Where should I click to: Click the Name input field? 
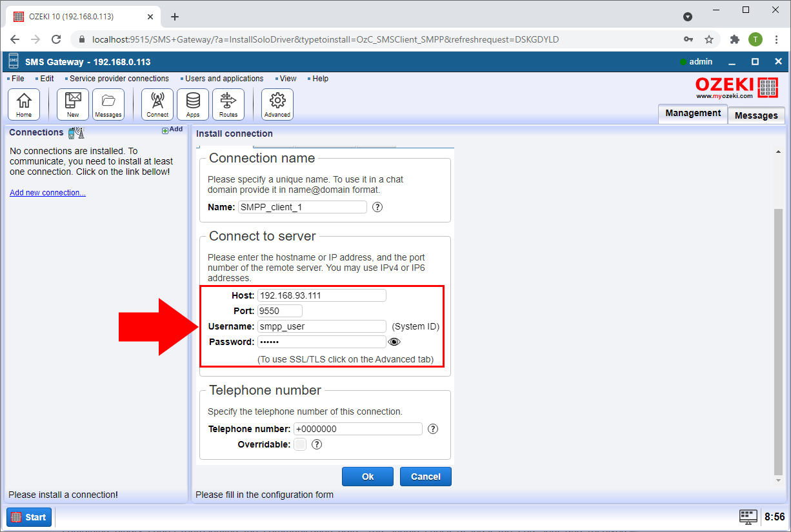(302, 207)
